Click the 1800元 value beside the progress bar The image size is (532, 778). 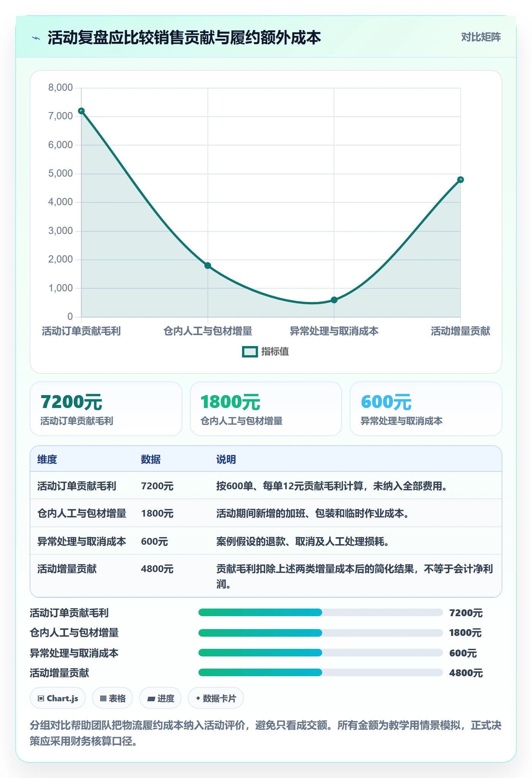(x=465, y=633)
